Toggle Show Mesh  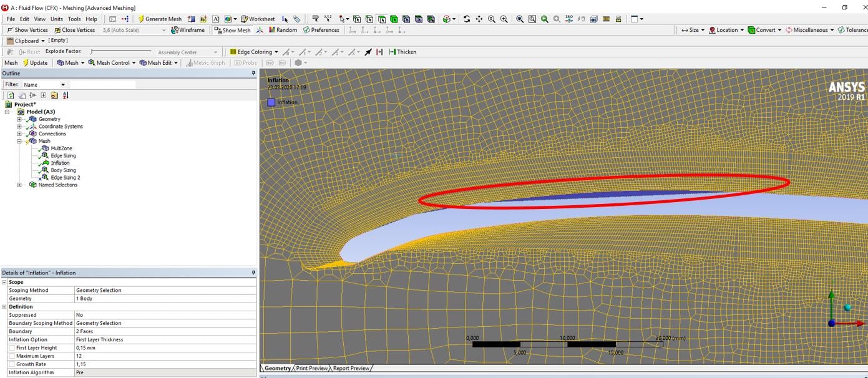233,30
